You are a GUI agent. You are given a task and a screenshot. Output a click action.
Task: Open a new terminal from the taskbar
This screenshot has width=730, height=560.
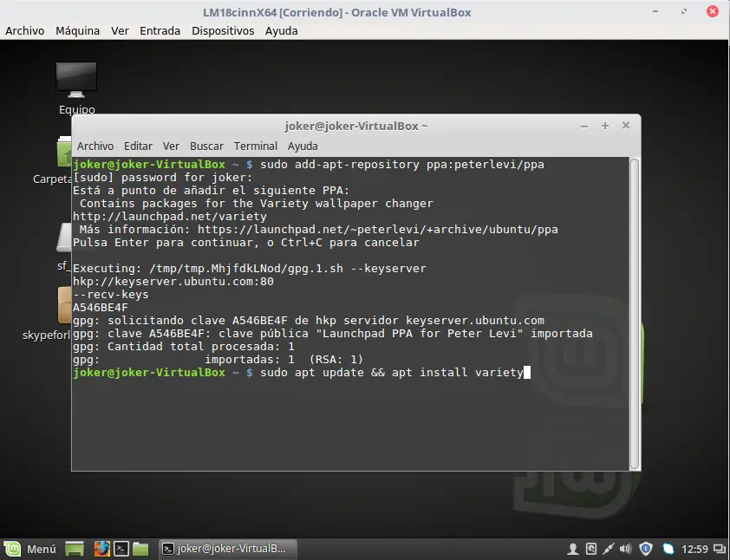(x=121, y=549)
